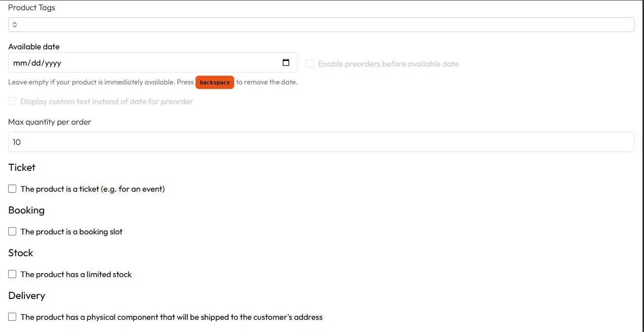This screenshot has width=644, height=332.
Task: Tick the limited stock checkbox
Action: (x=12, y=275)
